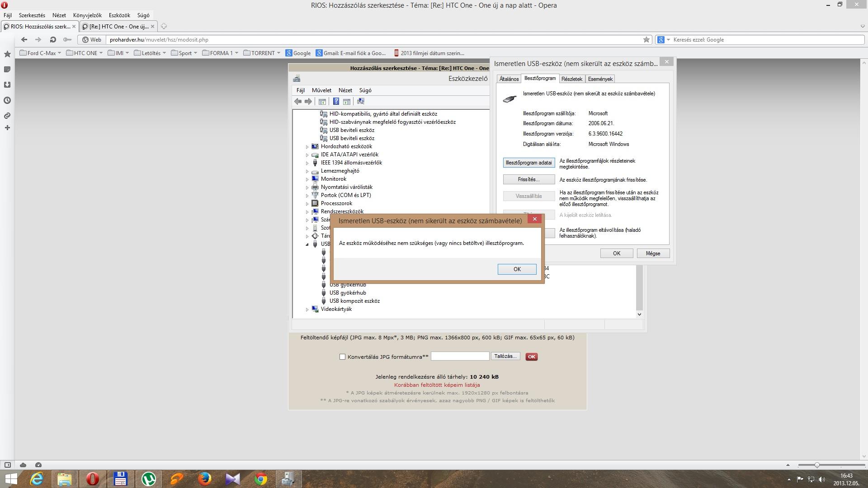
Task: Expand Portok (COM és LPT) node
Action: tap(307, 196)
